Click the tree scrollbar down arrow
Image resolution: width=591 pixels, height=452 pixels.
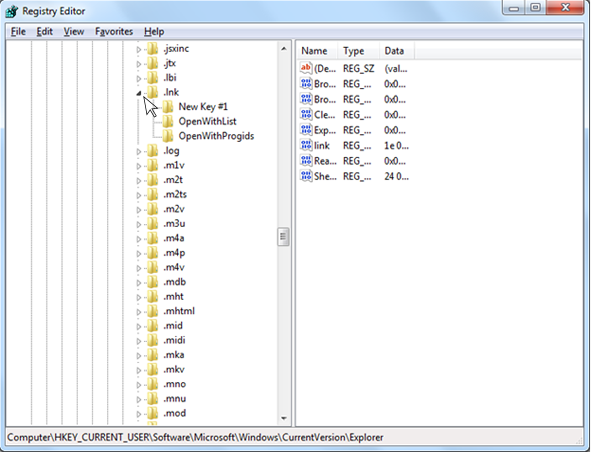coord(283,418)
